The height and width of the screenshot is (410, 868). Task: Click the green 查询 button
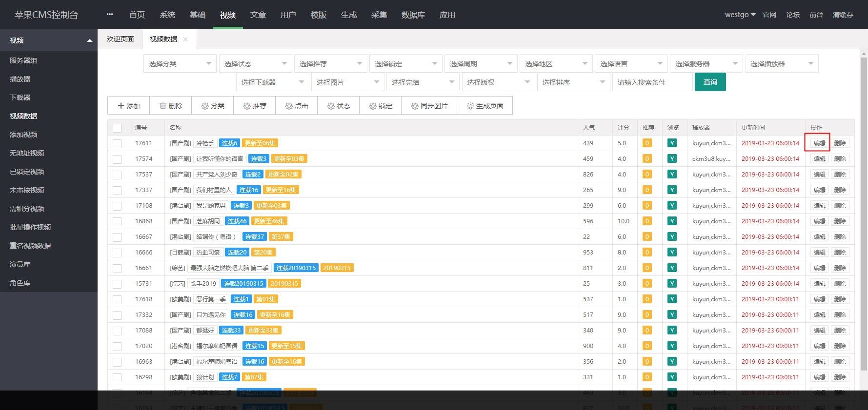[x=710, y=82]
